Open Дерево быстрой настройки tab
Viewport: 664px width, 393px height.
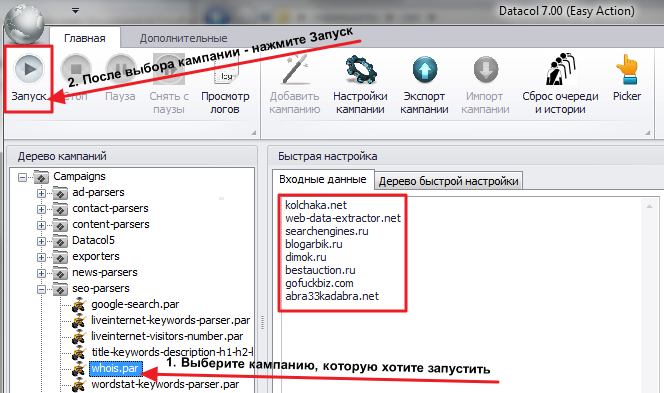(x=448, y=181)
